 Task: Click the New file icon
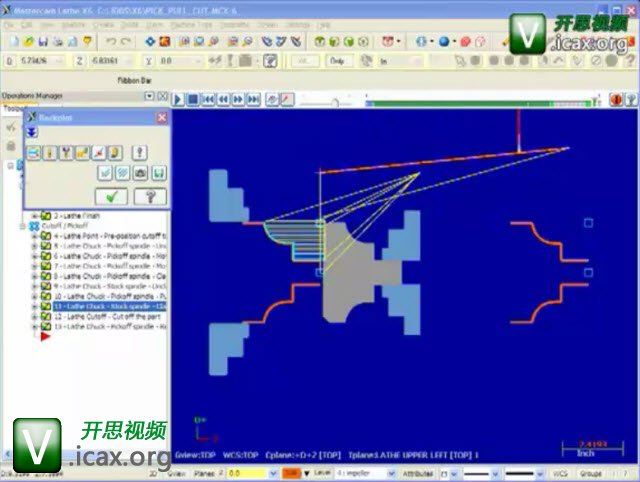[14, 41]
